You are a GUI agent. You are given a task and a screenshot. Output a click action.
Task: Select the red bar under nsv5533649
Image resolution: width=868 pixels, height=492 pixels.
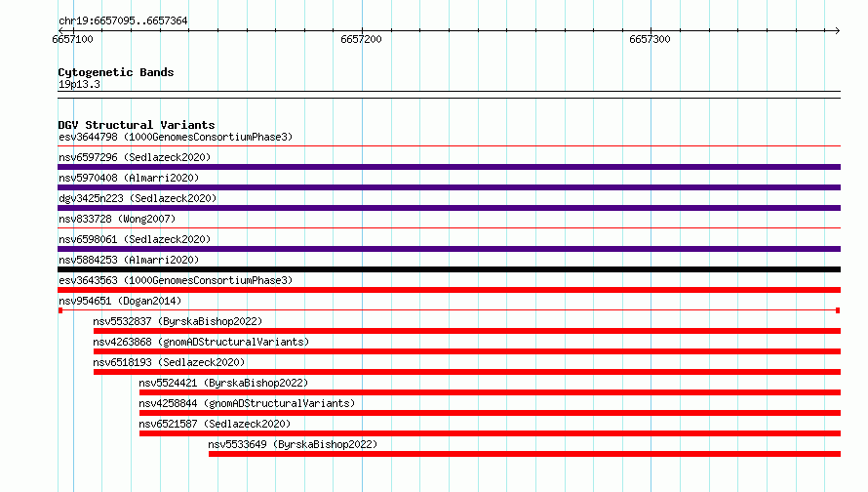coord(525,454)
